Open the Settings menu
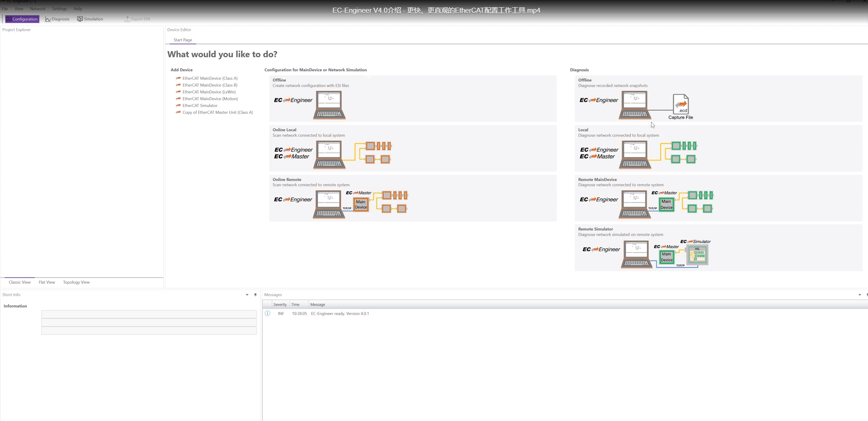Screen dimensions: 868x421 (x=59, y=9)
